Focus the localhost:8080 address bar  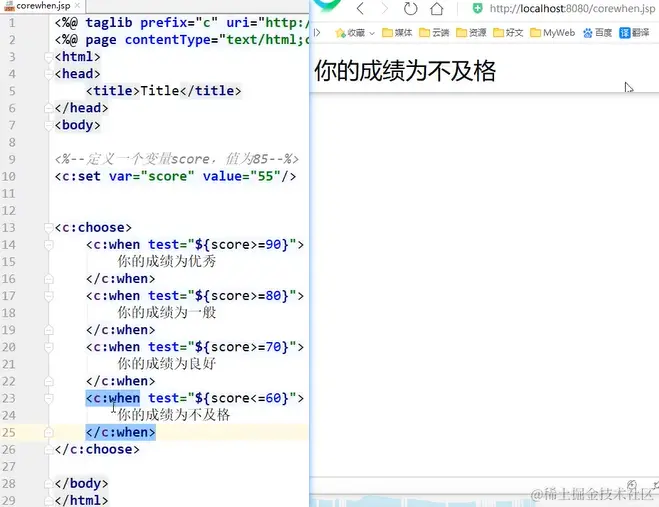tap(572, 8)
